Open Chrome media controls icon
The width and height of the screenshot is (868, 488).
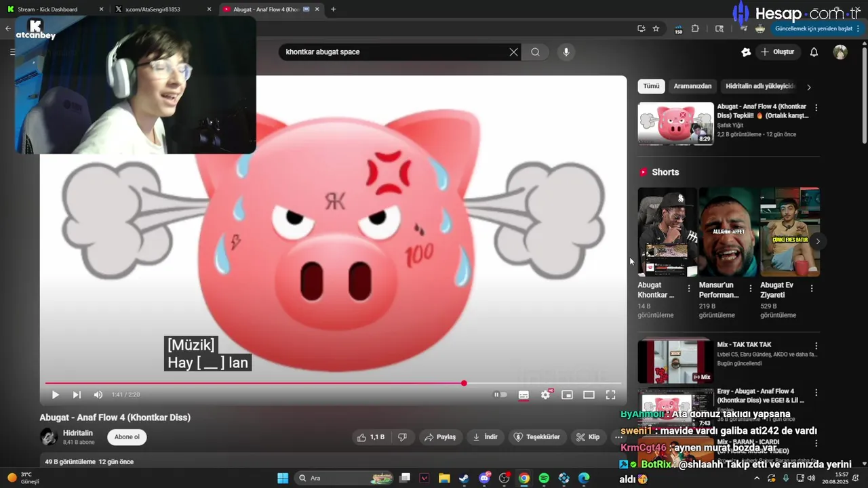tap(744, 28)
